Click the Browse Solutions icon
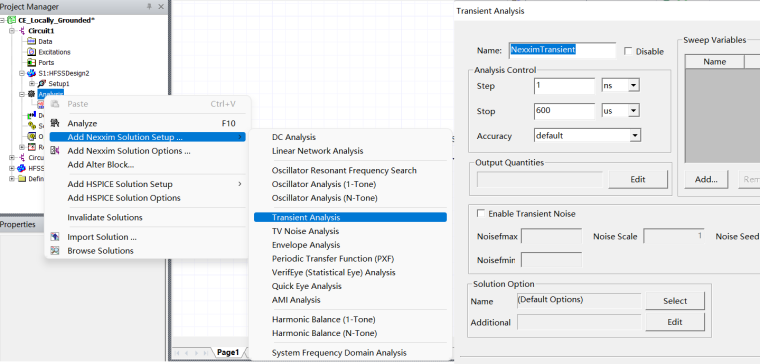 click(55, 251)
